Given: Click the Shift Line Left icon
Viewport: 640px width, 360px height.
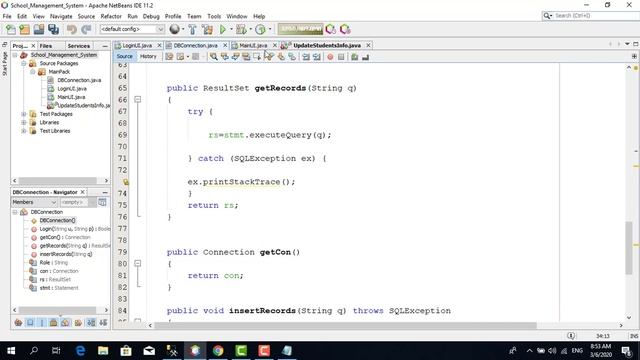Looking at the screenshot, I should 306,57.
